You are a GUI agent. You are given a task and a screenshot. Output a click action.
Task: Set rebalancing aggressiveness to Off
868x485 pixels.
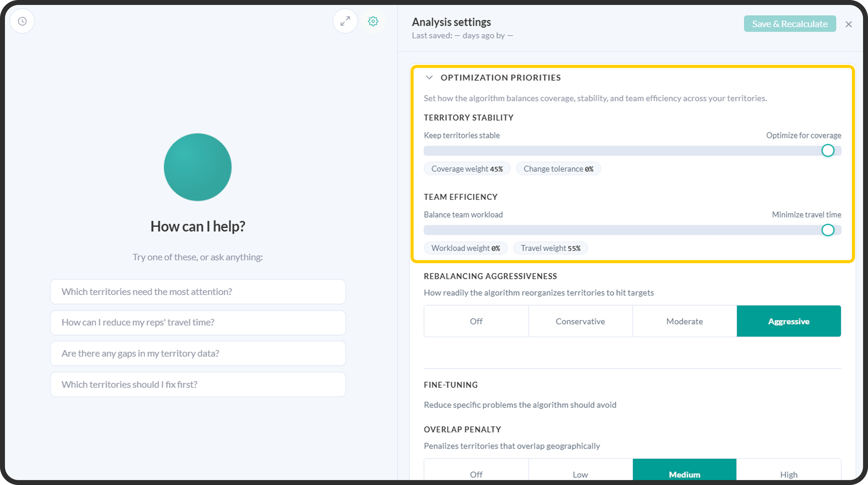pyautogui.click(x=476, y=321)
